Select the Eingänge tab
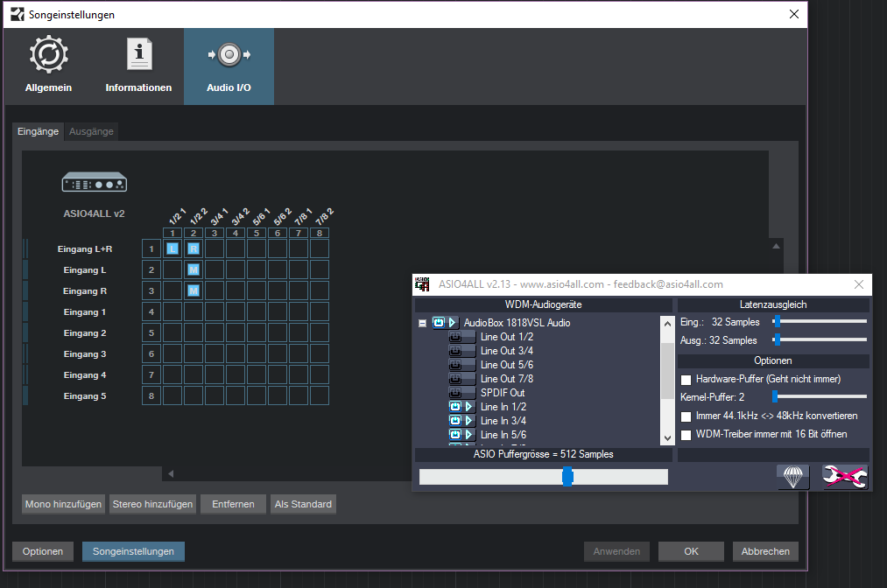Image resolution: width=887 pixels, height=588 pixels. (x=38, y=131)
